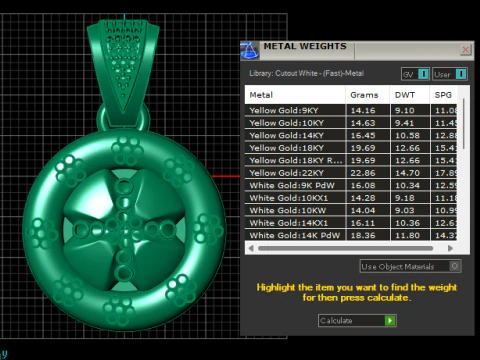This screenshot has height=360, width=480.
Task: Select the White Gold:14K PdW row
Action: pos(351,235)
